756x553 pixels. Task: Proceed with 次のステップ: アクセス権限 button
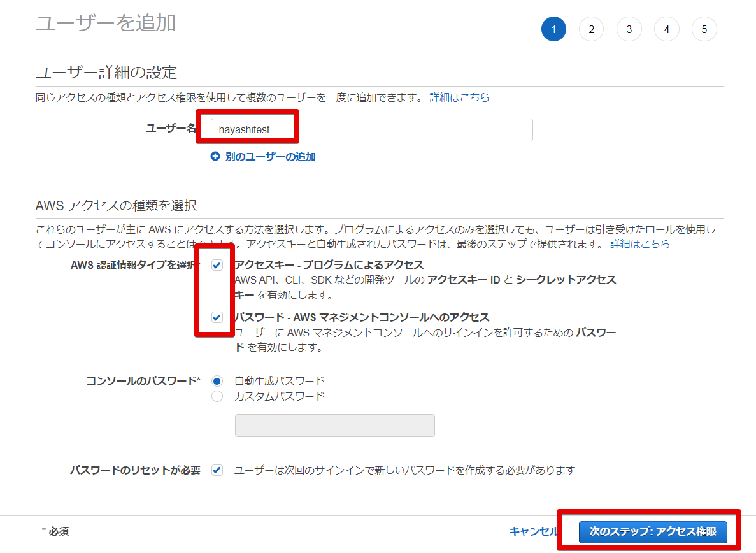(x=652, y=531)
